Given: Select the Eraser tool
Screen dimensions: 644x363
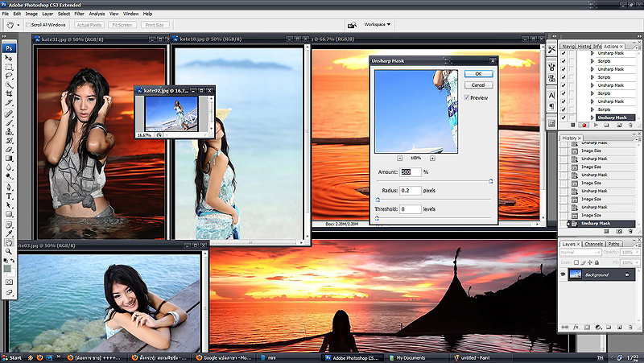Looking at the screenshot, I should click(x=9, y=150).
